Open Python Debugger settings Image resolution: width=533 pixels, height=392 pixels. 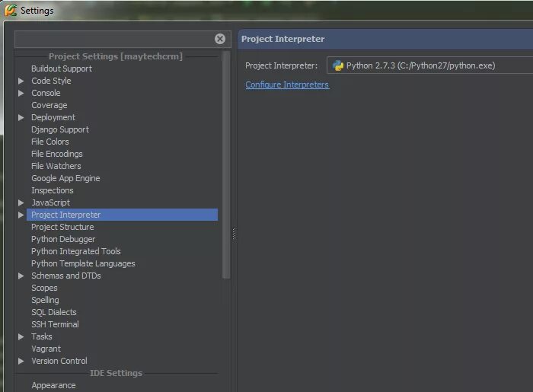pos(63,239)
